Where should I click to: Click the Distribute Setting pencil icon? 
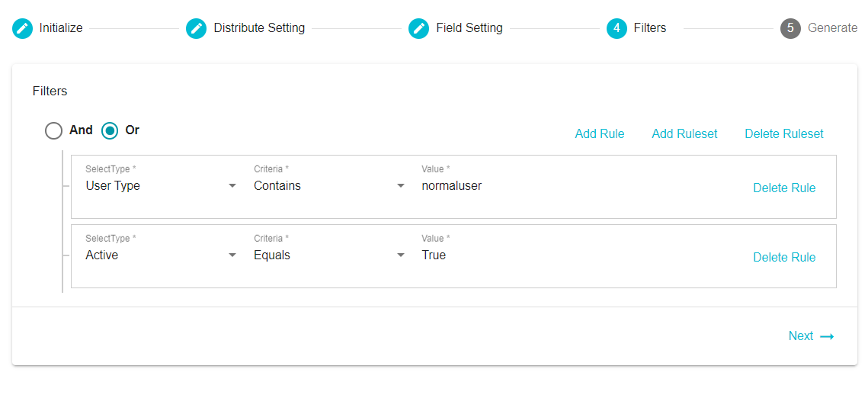point(196,28)
